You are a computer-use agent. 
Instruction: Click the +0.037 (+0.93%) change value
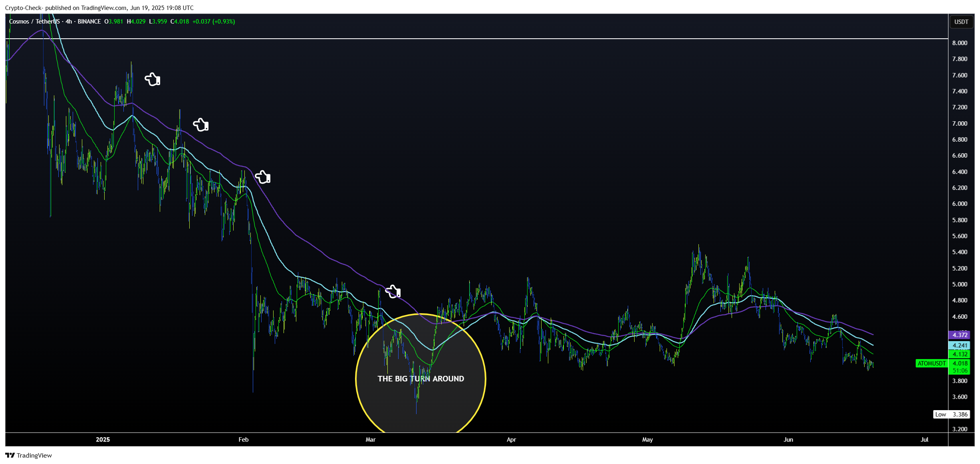point(214,22)
